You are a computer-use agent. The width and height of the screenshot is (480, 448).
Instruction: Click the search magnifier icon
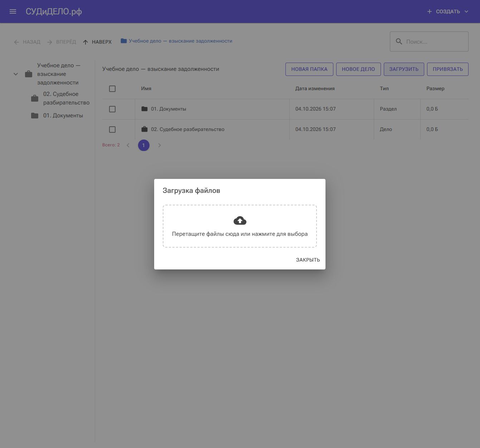coord(399,42)
